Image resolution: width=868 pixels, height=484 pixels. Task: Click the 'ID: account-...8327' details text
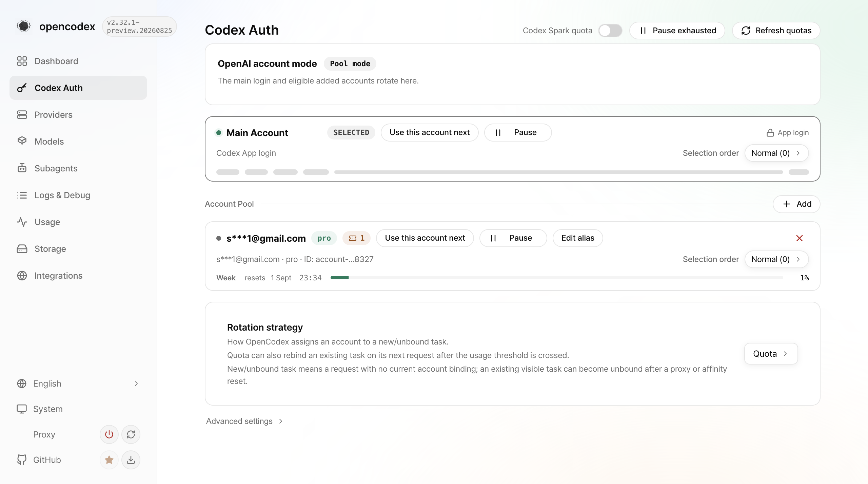[x=339, y=259]
